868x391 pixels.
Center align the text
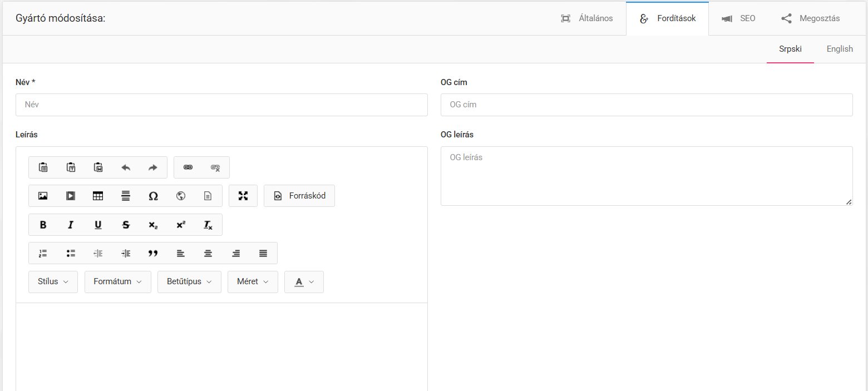208,253
